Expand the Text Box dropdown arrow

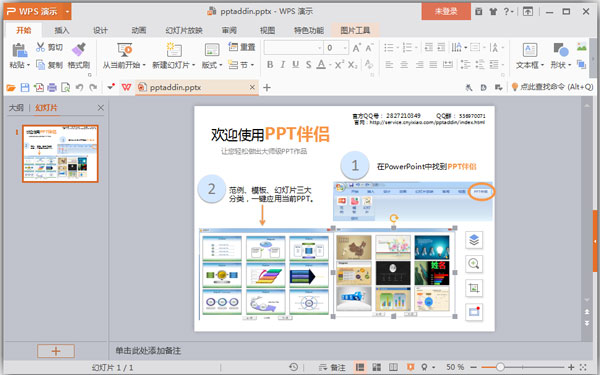542,65
